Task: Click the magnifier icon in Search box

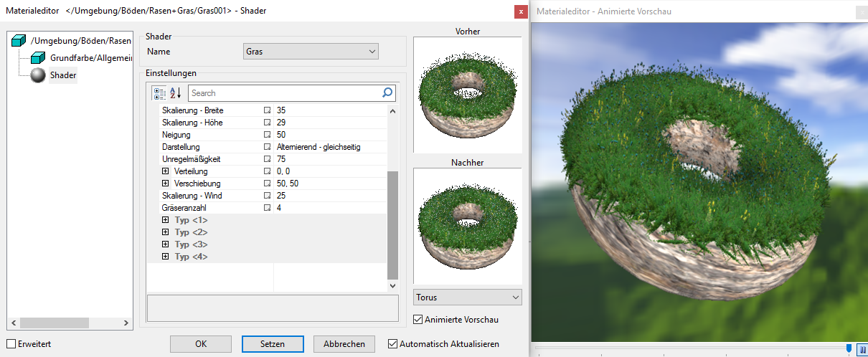Action: tap(387, 93)
